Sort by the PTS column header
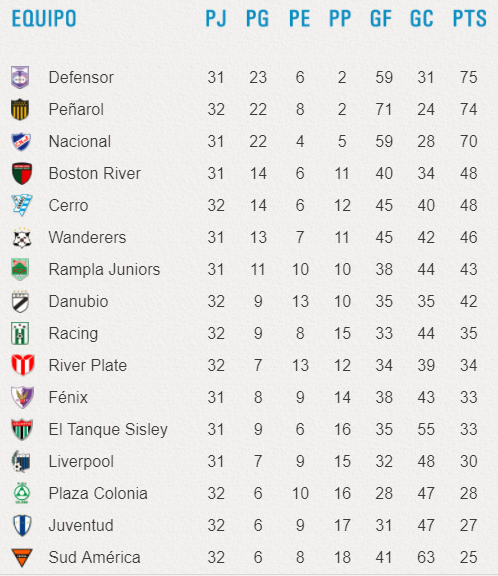The image size is (498, 576). tap(469, 18)
